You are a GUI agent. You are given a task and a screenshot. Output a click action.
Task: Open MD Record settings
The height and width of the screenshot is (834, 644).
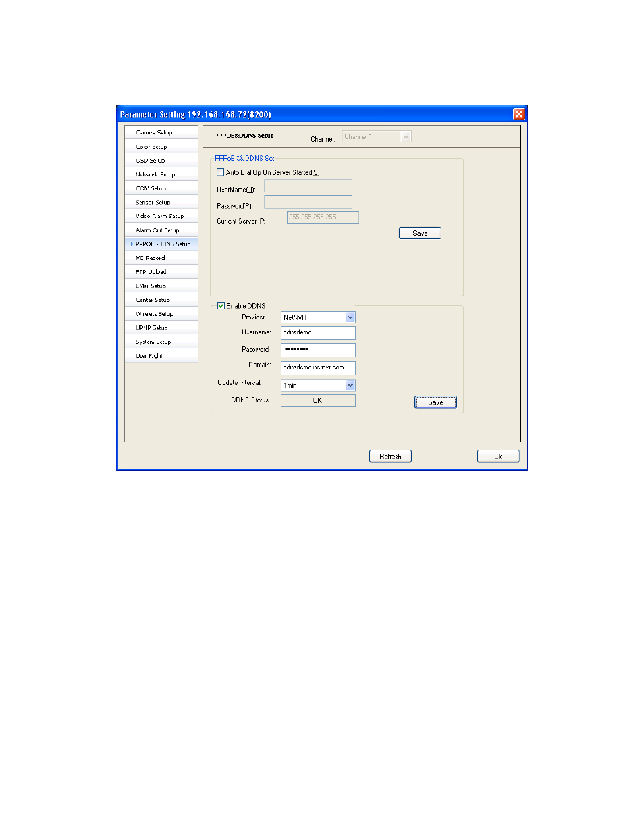pyautogui.click(x=161, y=258)
